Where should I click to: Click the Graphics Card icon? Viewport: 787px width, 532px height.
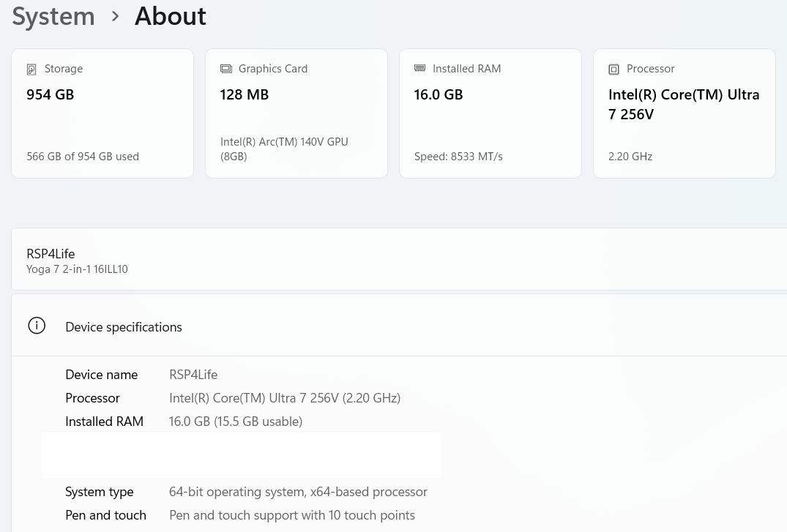coord(225,69)
